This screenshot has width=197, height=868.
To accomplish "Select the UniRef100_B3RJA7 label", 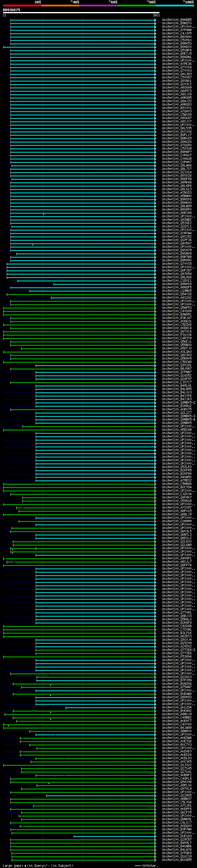I will pyautogui.click(x=177, y=318).
